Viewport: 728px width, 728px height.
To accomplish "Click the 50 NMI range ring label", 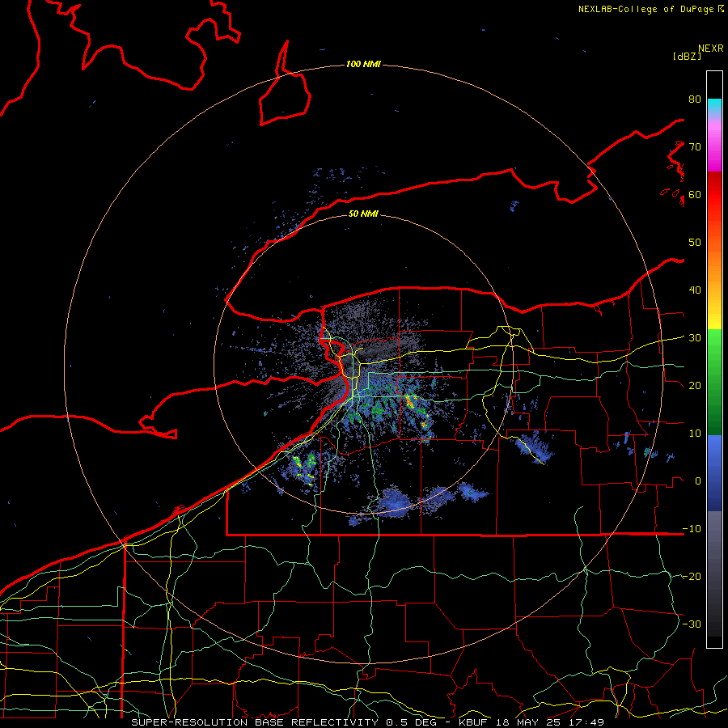I will (x=363, y=214).
